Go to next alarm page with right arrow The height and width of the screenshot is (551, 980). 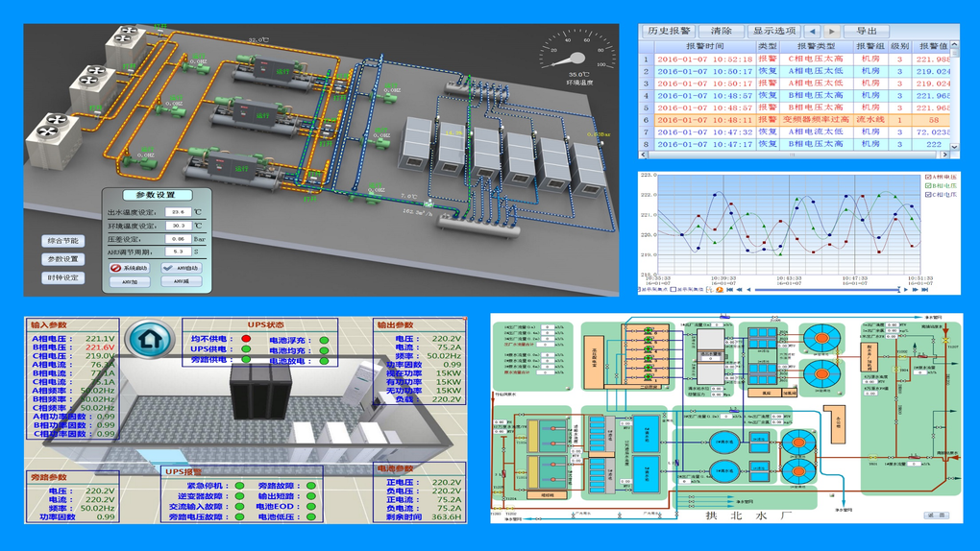click(x=831, y=31)
